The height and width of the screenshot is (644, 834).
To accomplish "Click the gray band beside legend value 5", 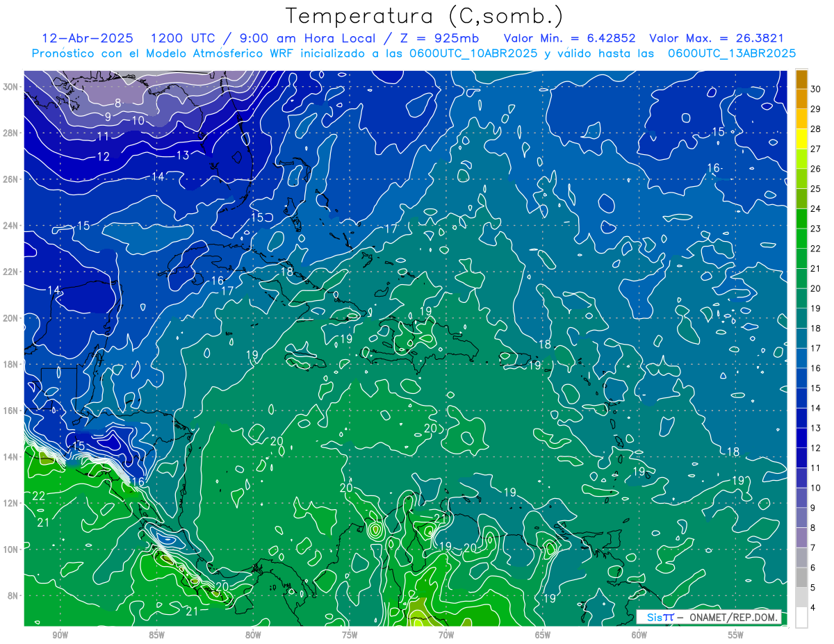I will pyautogui.click(x=801, y=578).
